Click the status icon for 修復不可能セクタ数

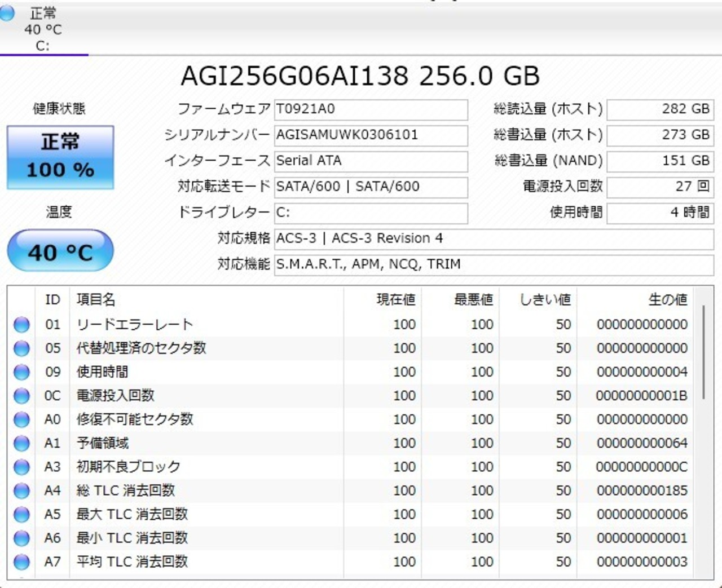click(21, 419)
